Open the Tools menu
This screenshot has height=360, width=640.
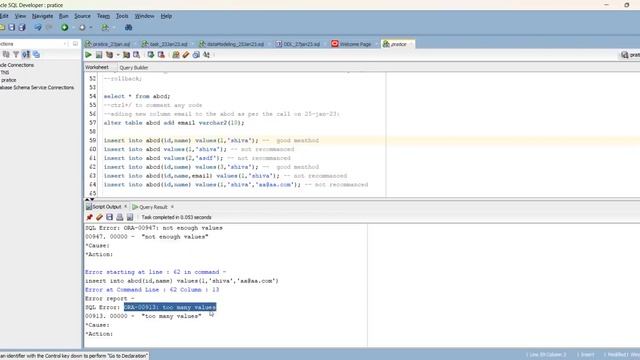[x=122, y=16]
